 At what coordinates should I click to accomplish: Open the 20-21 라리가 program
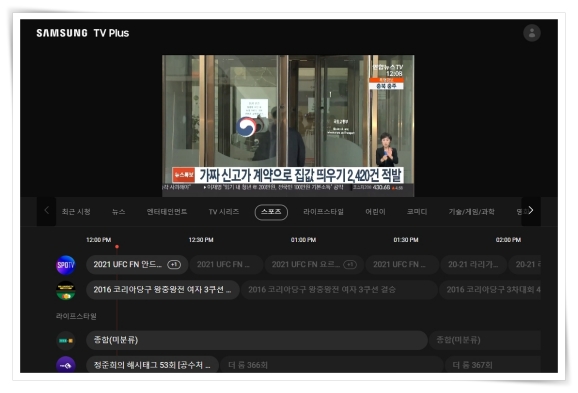(x=474, y=265)
